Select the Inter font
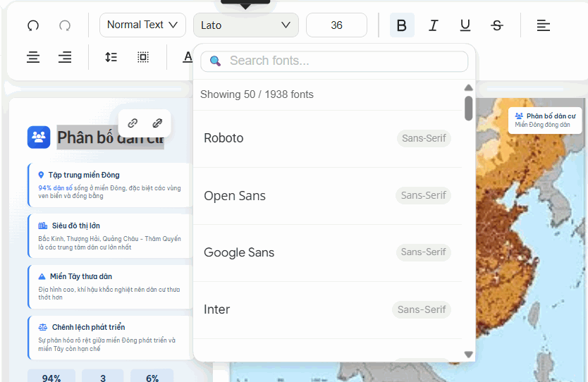The image size is (588, 382). (327, 309)
